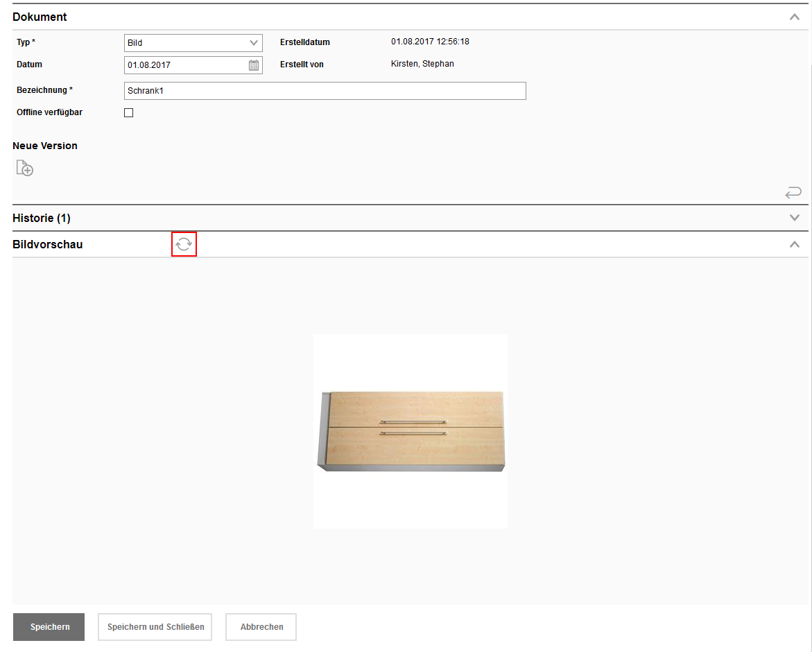Open the Datum calendar picker
The image size is (812, 652).
(254, 65)
